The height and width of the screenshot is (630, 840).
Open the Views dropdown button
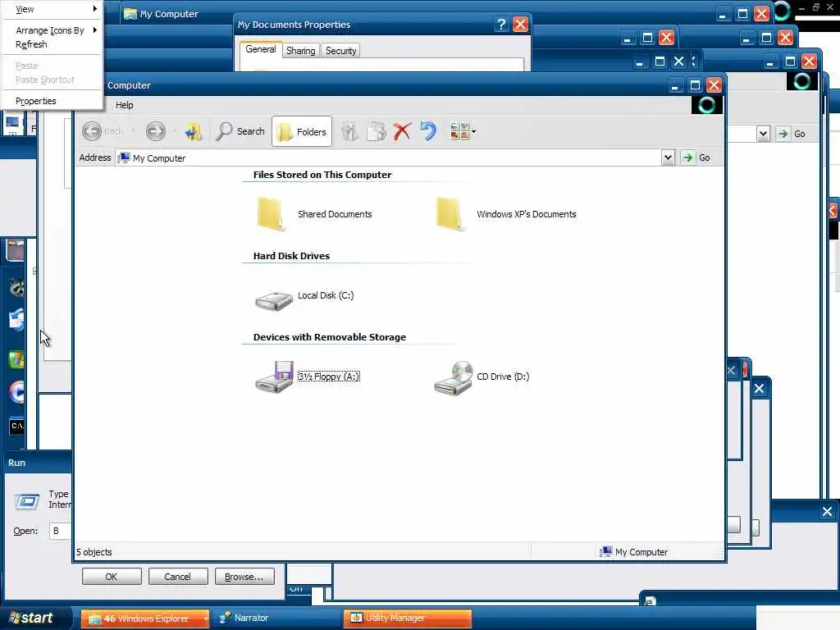[x=463, y=131]
